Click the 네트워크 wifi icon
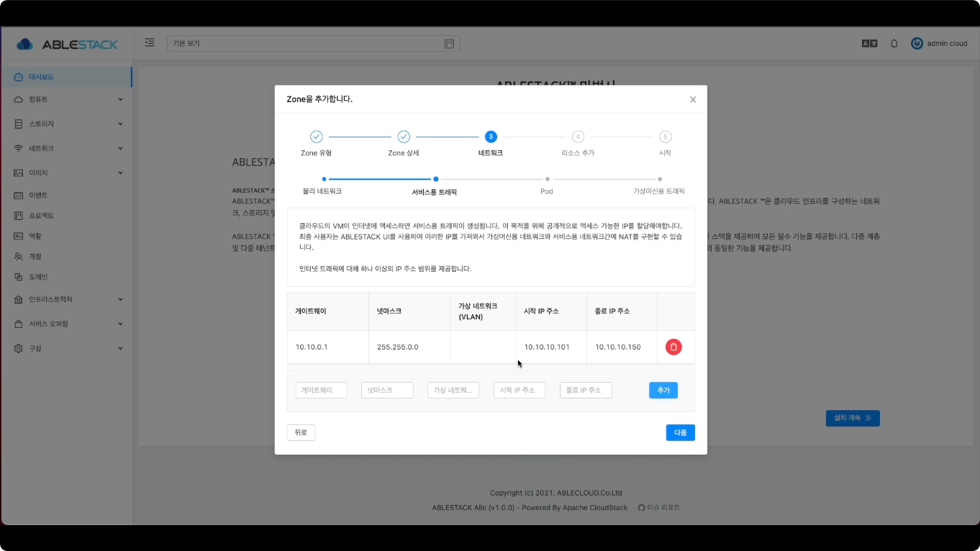The height and width of the screenshot is (551, 980). (19, 148)
